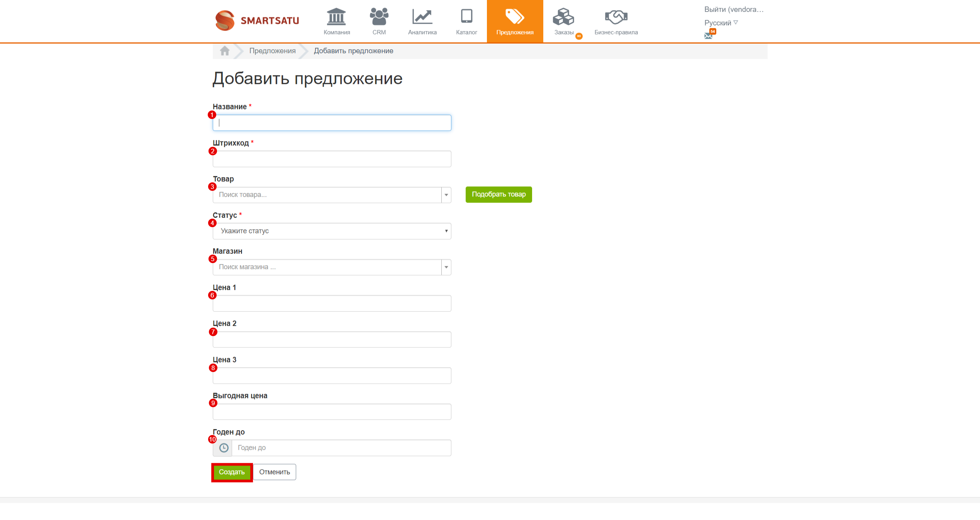Click the Предложения tag icon
The image size is (980, 520).
[515, 16]
